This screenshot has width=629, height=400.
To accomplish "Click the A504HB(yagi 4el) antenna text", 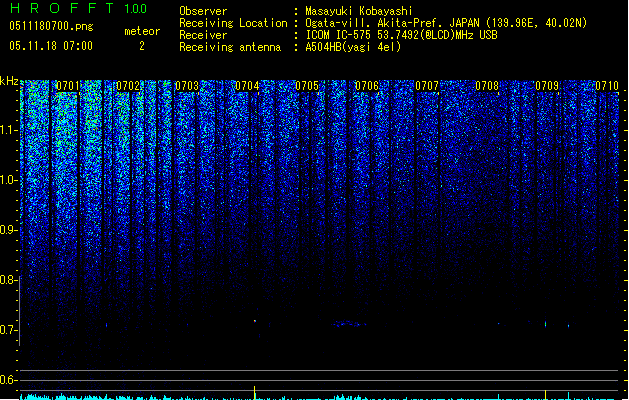I will [x=353, y=47].
